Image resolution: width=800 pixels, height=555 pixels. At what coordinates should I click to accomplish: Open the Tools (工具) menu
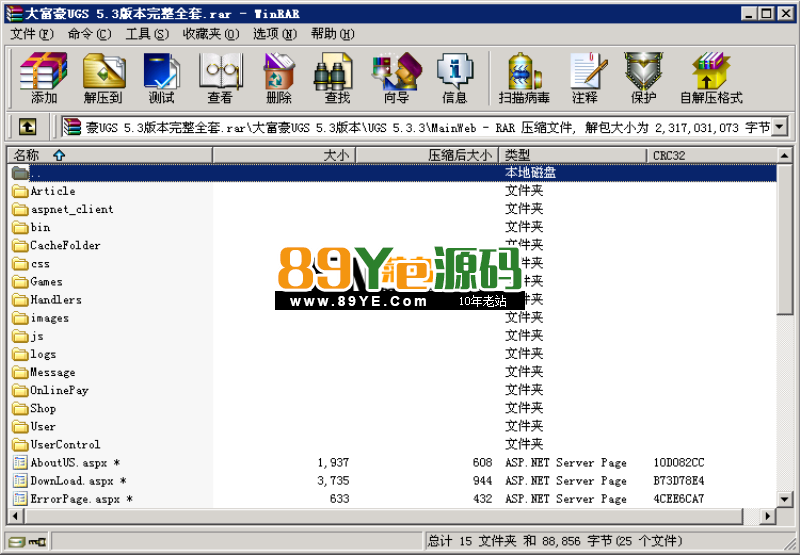pyautogui.click(x=147, y=34)
